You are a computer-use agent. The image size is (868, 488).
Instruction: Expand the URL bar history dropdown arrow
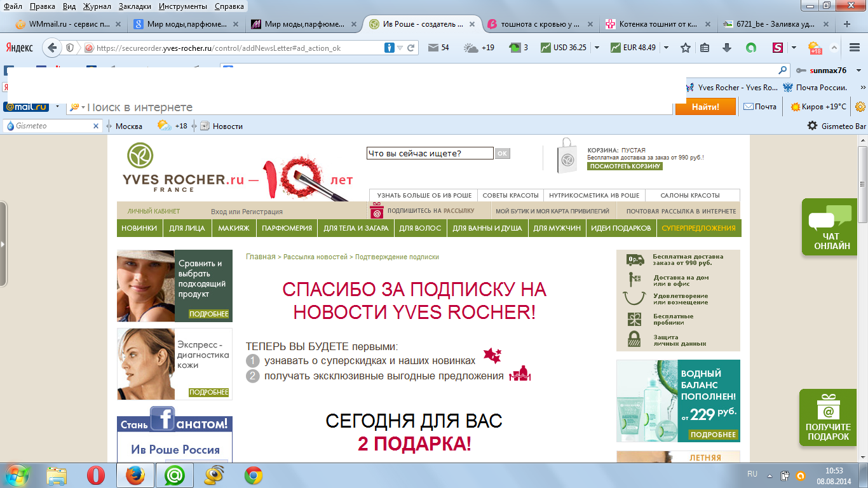[400, 48]
